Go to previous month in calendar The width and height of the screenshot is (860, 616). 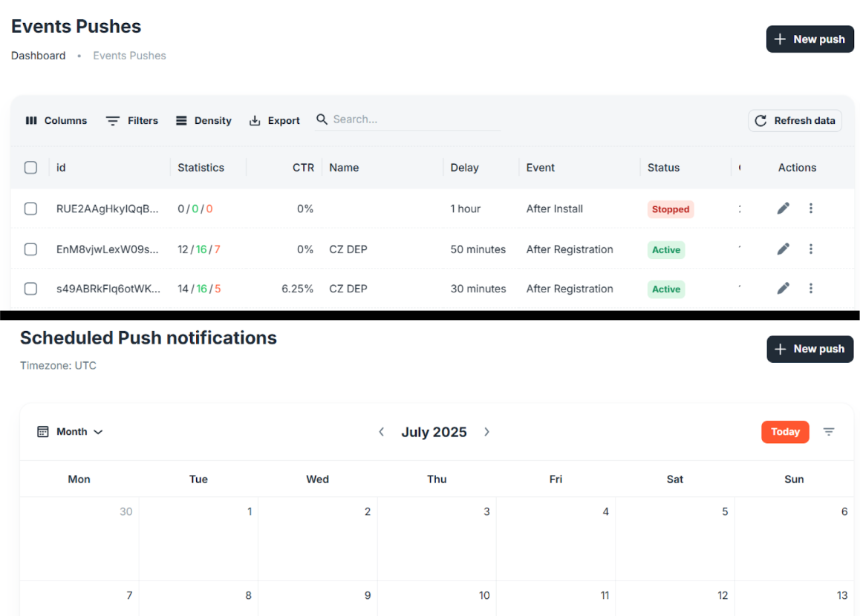[382, 432]
